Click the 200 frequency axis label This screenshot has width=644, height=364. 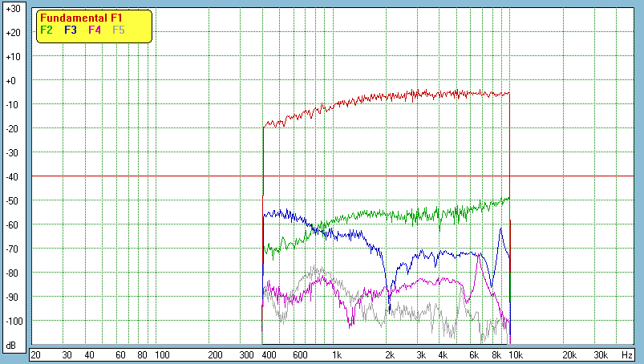(x=214, y=354)
